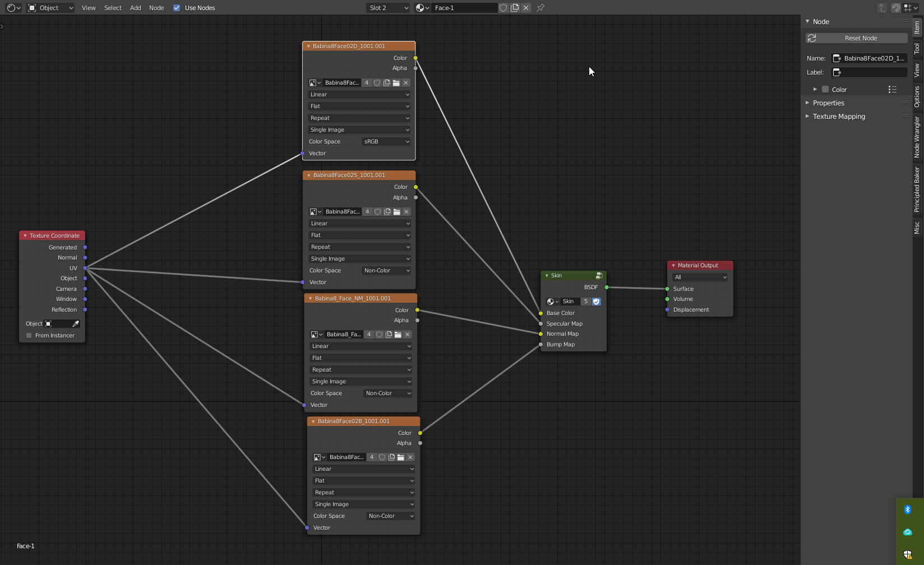This screenshot has height=565, width=924.
Task: Open the Object shader type dropdown
Action: (x=50, y=8)
